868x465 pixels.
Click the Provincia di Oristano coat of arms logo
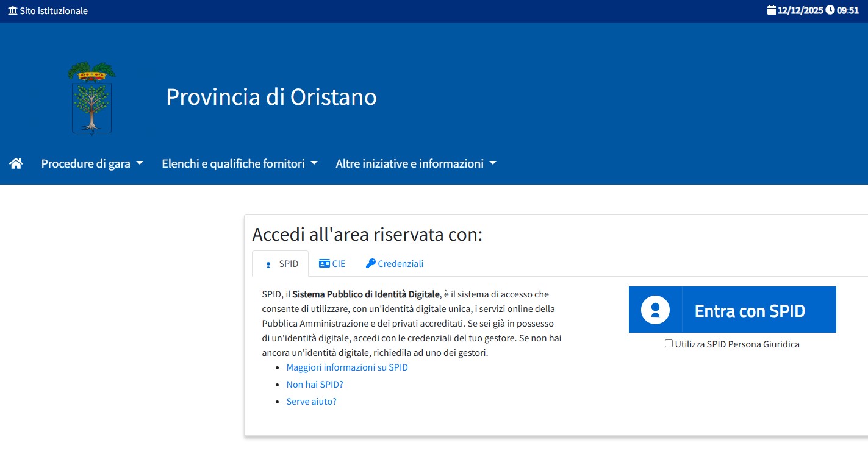[91, 98]
